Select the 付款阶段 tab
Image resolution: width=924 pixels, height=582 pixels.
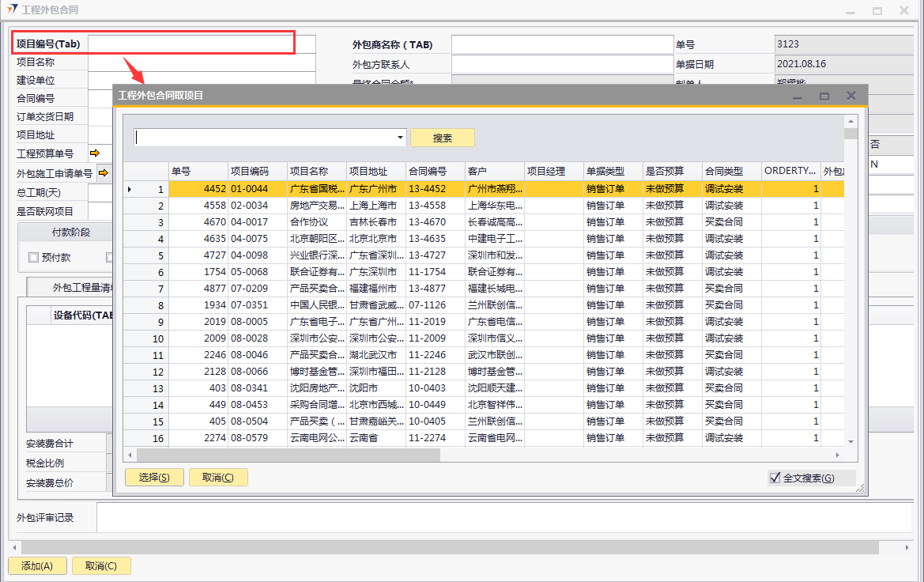[x=70, y=232]
